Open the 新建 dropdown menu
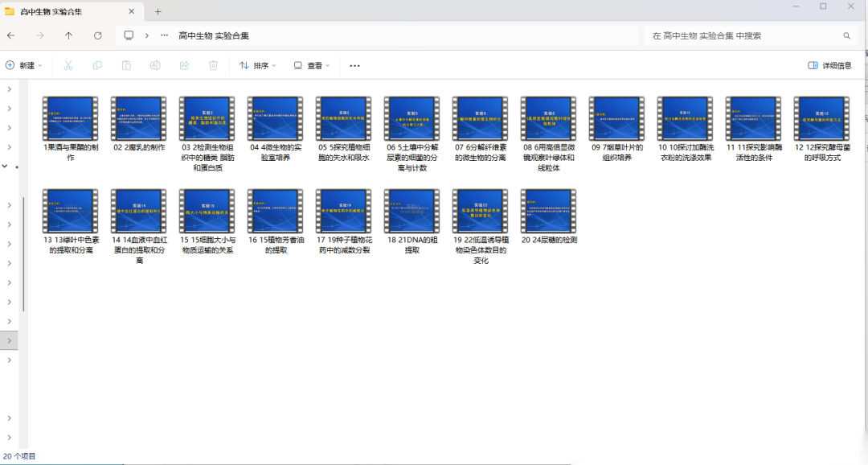The height and width of the screenshot is (465, 868). coord(24,65)
